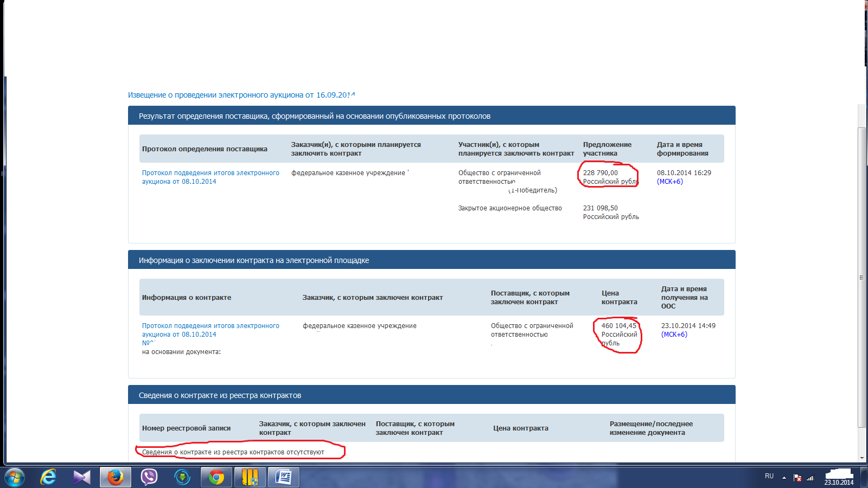Switch to the Microsoft Word window
The width and height of the screenshot is (868, 488).
click(283, 477)
